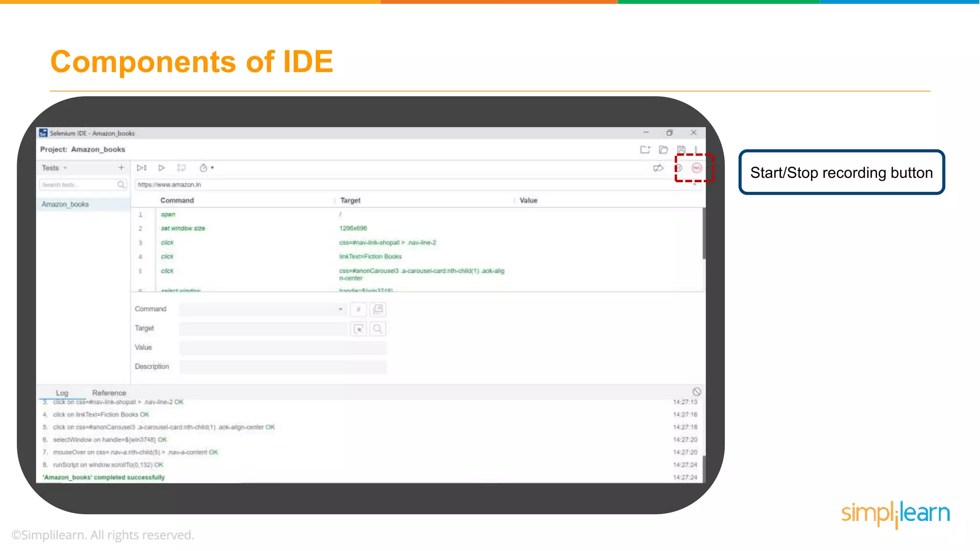Restore down the Selenium IDE window
Viewport: 980px width, 551px height.
click(669, 132)
